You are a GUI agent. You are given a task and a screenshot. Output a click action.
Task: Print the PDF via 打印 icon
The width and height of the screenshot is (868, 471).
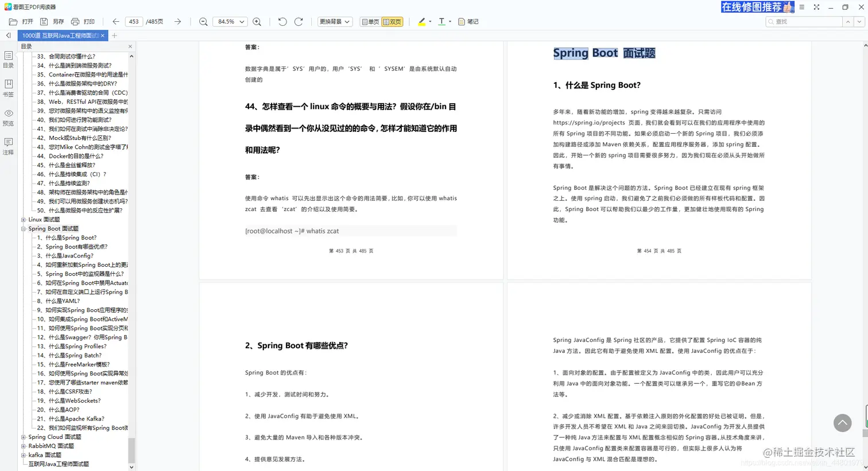(x=83, y=21)
